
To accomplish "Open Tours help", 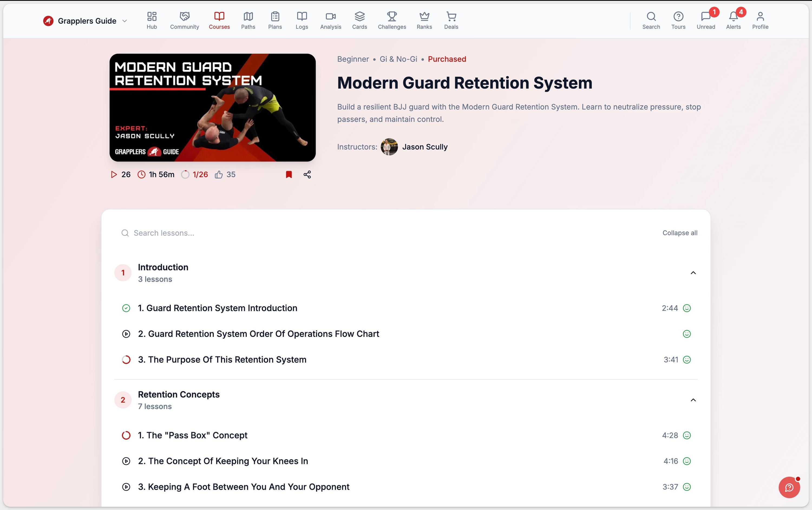I will [678, 21].
